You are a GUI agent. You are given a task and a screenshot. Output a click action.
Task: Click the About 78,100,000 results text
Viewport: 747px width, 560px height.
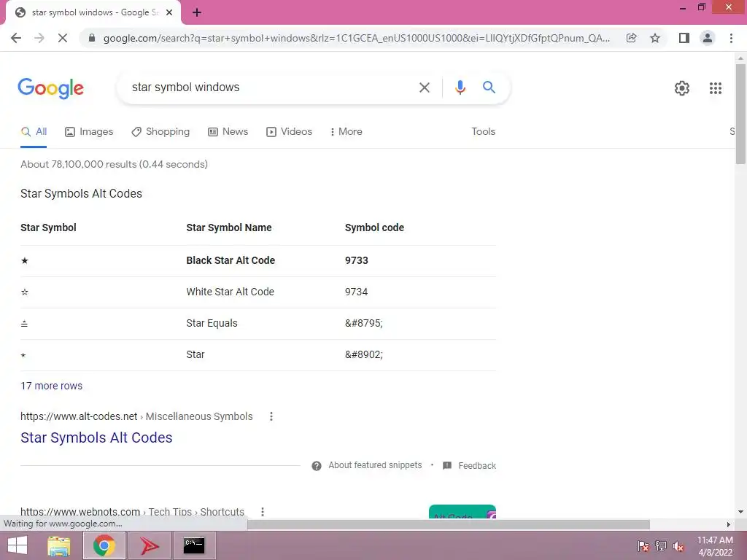tap(114, 165)
